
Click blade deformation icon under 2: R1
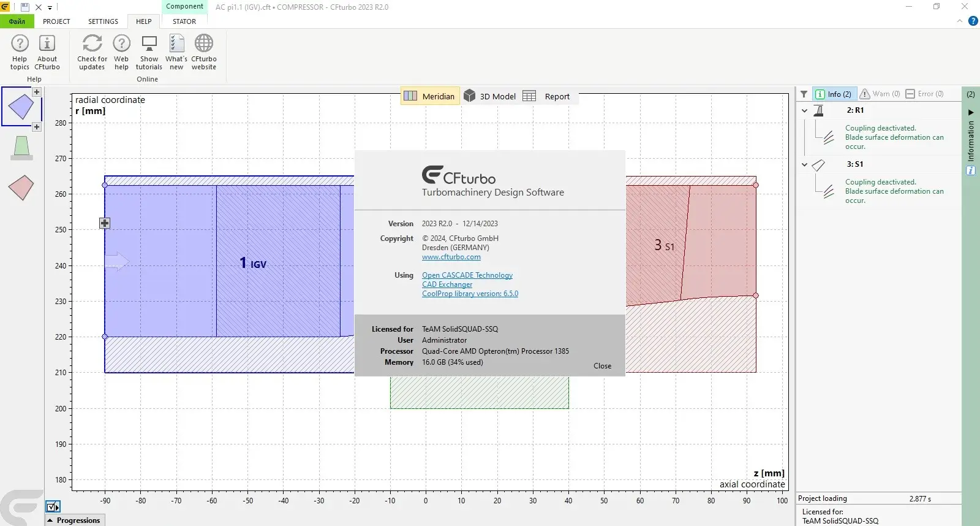tap(829, 138)
